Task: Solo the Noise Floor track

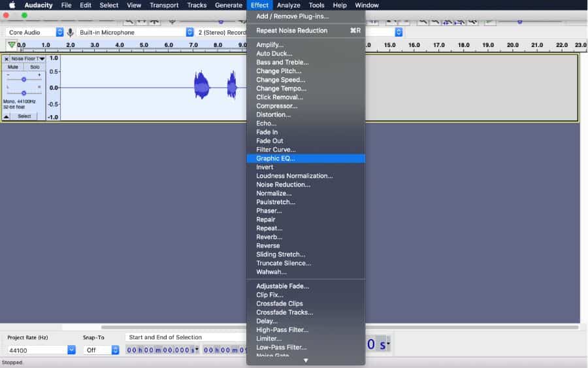Action: tap(35, 67)
